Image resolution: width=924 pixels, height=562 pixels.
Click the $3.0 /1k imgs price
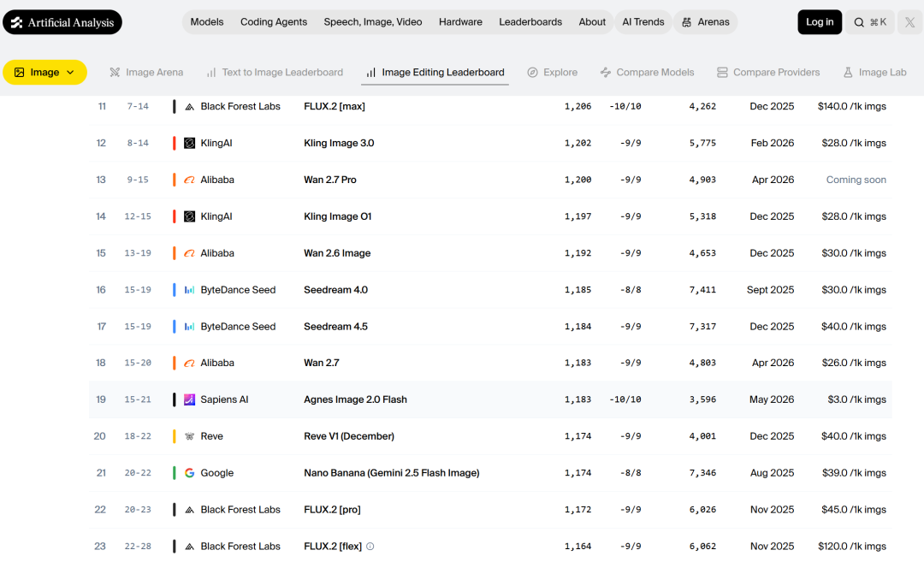[856, 399]
